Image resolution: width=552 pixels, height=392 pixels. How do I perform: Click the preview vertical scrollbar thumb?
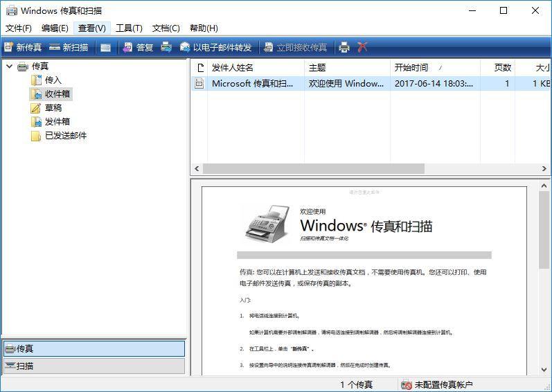point(544,230)
